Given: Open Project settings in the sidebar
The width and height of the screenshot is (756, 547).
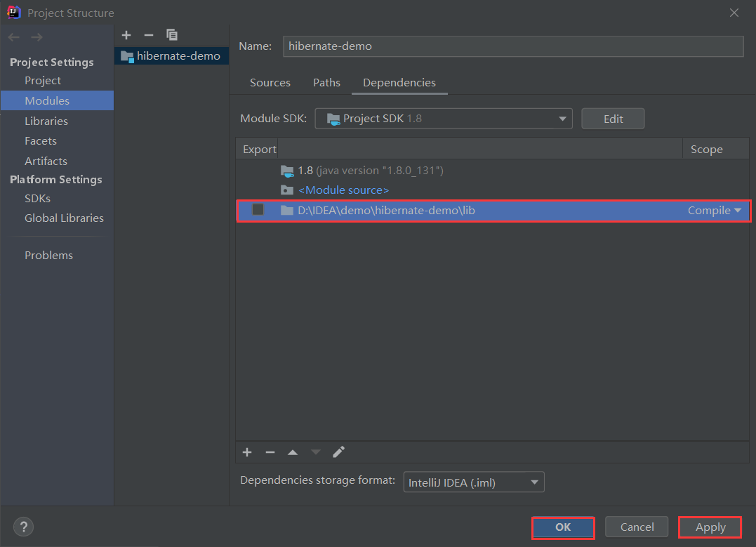Looking at the screenshot, I should point(43,81).
